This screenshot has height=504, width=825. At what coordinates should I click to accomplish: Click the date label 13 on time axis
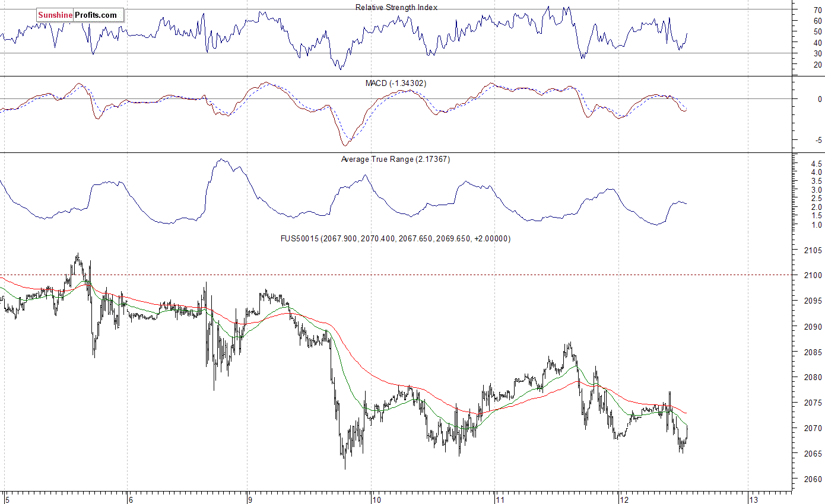pyautogui.click(x=754, y=499)
